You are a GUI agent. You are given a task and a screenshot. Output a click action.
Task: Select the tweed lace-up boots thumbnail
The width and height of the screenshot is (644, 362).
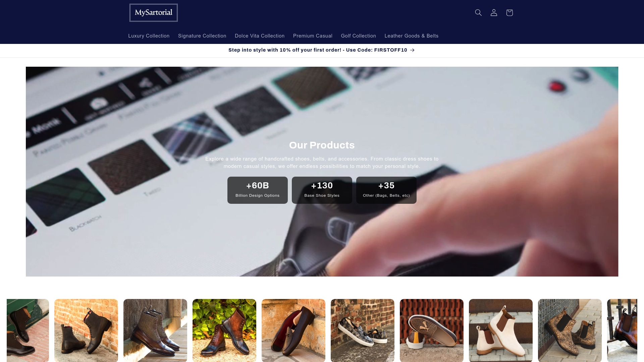pyautogui.click(x=155, y=330)
